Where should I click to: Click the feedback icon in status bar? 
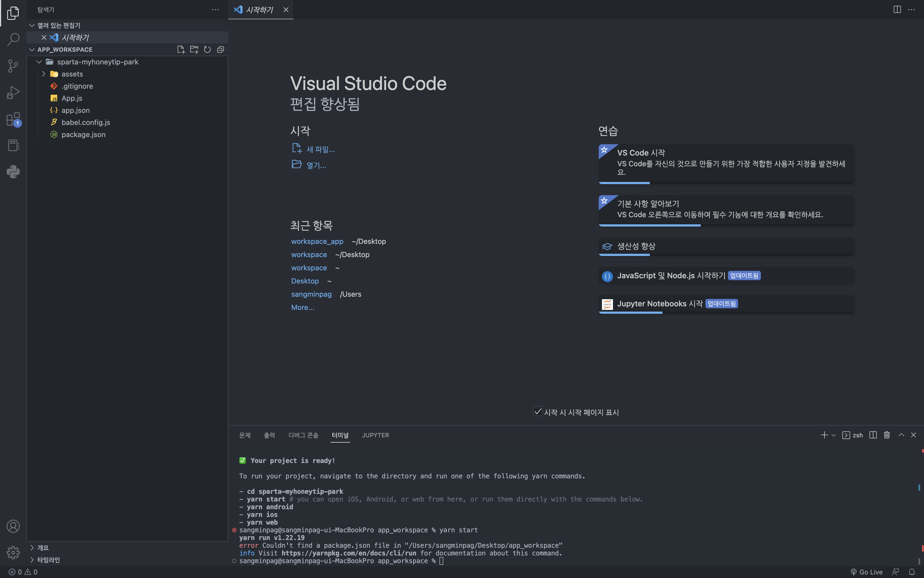[895, 572]
